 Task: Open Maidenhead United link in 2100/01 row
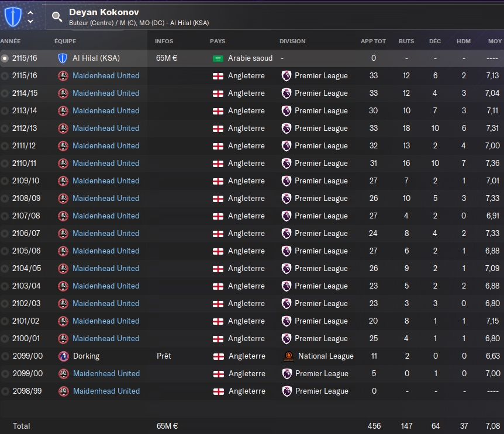106,338
